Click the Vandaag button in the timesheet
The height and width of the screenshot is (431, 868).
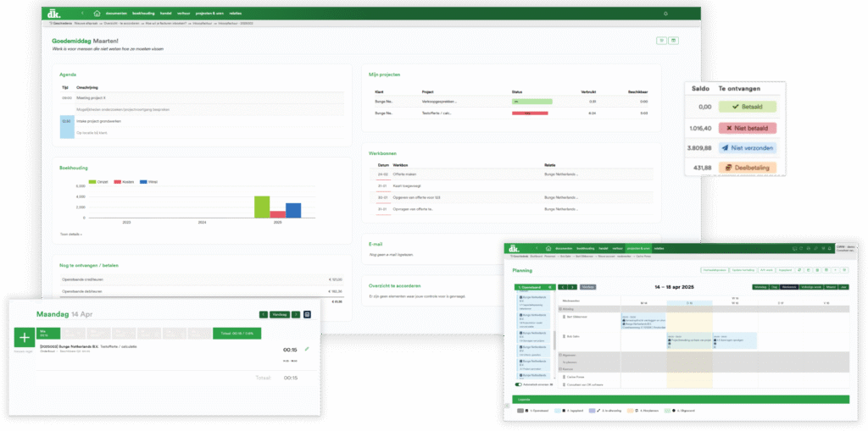coord(280,314)
